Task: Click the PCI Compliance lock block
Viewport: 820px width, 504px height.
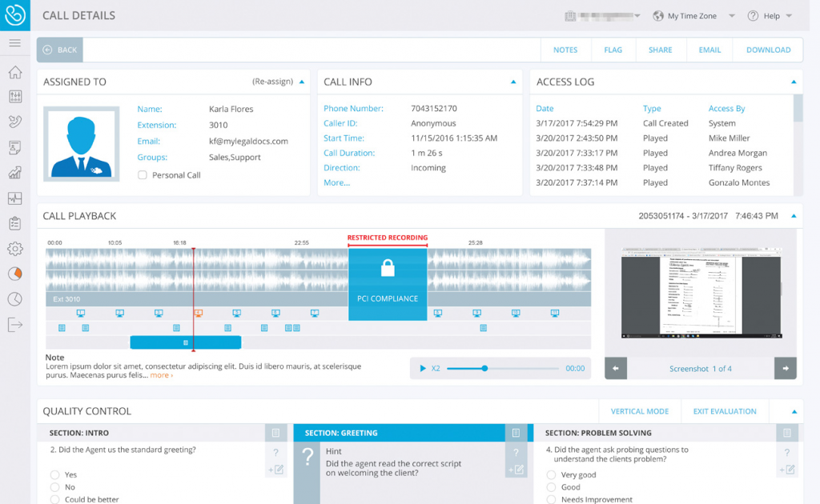Action: click(x=388, y=284)
